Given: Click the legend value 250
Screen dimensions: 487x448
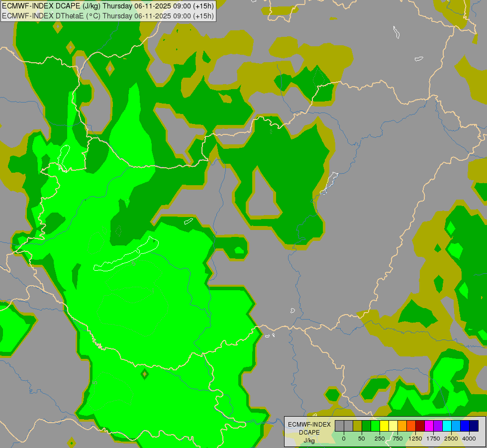Looking at the screenshot, I should 380,439.
